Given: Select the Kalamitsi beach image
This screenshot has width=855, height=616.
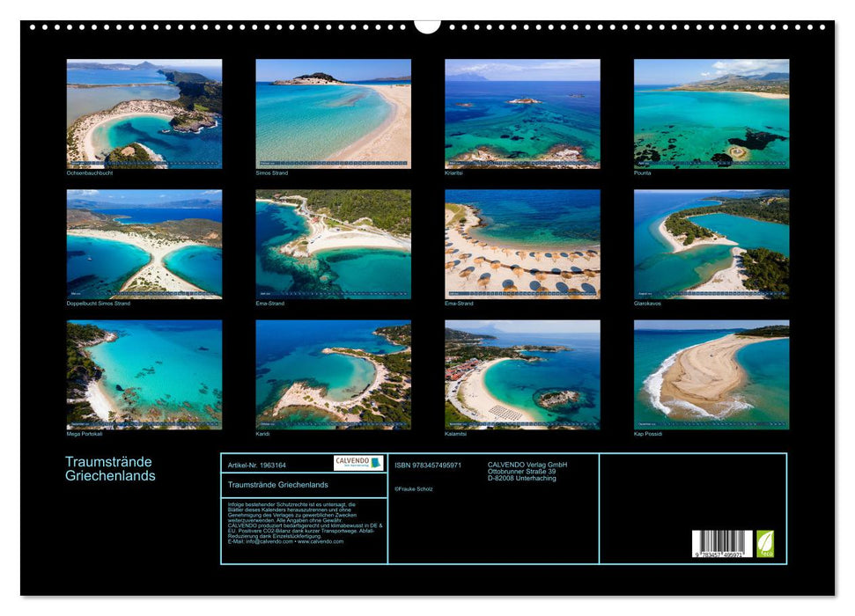Looking at the screenshot, I should click(522, 374).
